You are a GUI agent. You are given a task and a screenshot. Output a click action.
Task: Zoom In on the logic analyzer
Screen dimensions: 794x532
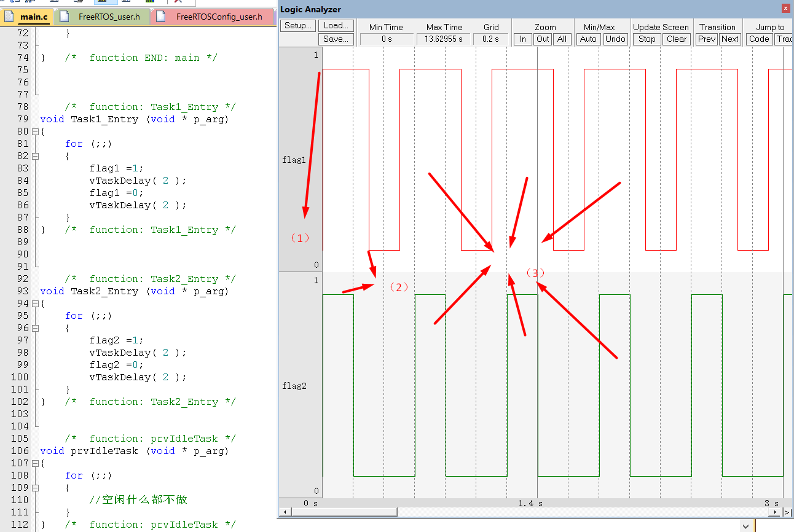pos(523,39)
